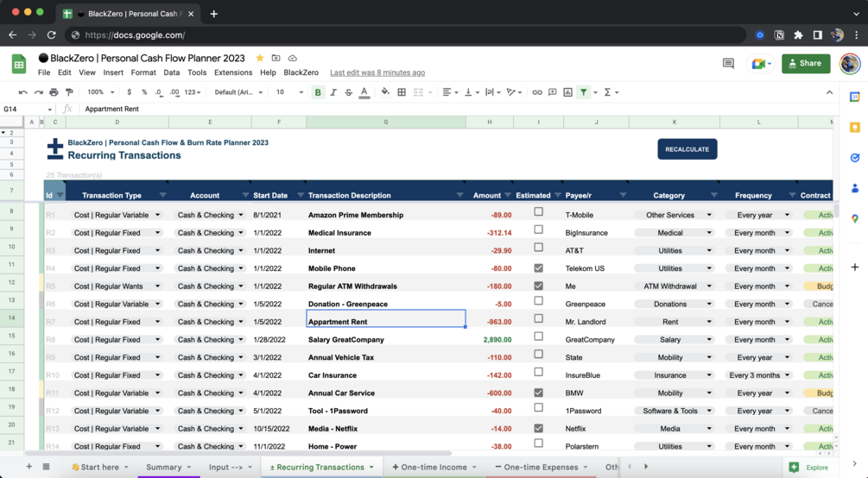Tick Estimated checkbox for Donation - Greenpeace

[538, 300]
